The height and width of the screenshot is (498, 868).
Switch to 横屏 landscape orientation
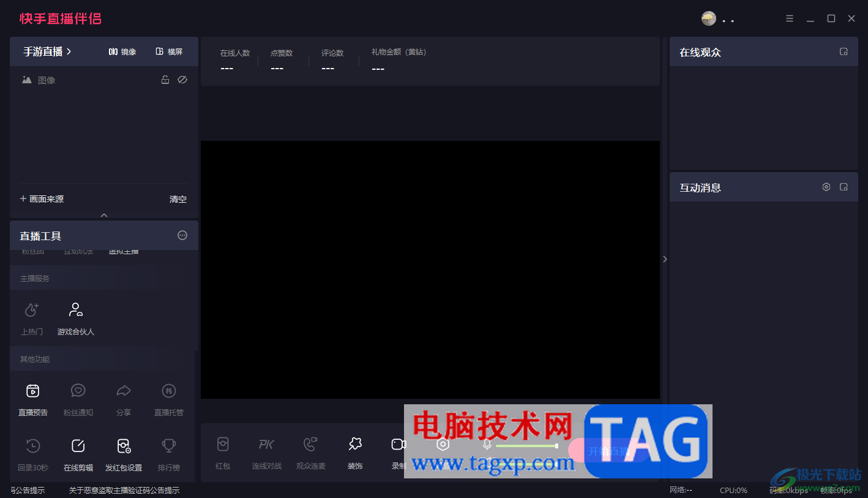pyautogui.click(x=169, y=51)
